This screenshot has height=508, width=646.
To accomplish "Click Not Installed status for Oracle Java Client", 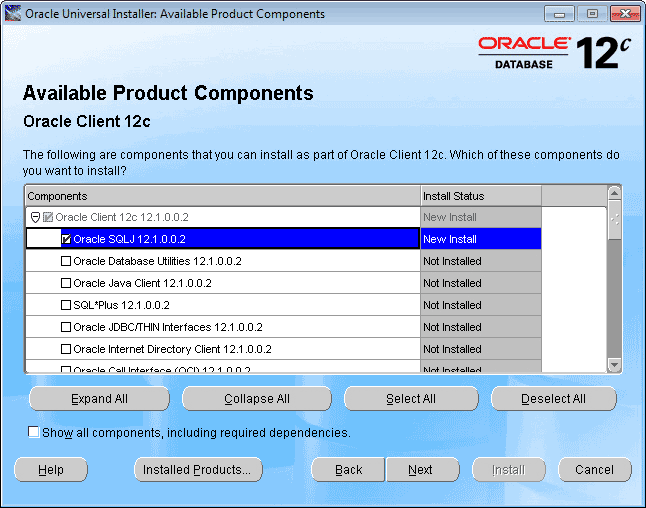I will tap(481, 283).
